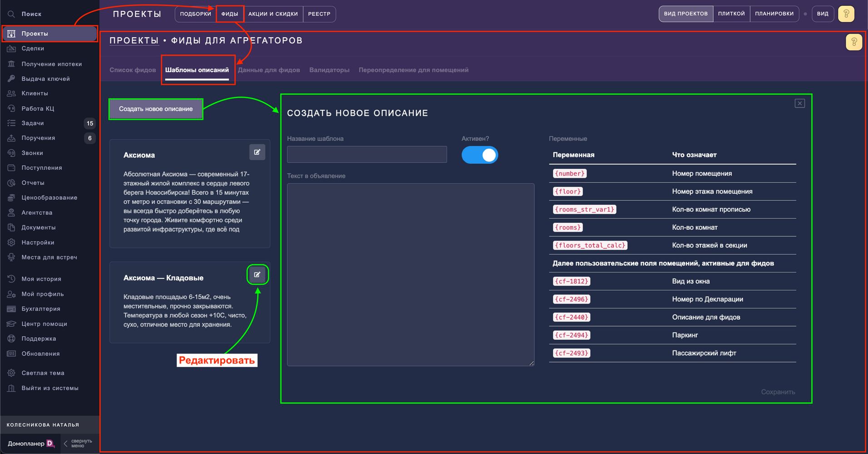This screenshot has height=454, width=868.
Task: Switch to Данные для фидов tab
Action: click(269, 70)
